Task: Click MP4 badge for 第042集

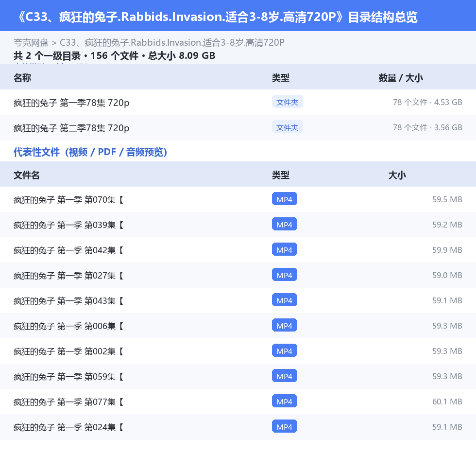Action: click(285, 249)
